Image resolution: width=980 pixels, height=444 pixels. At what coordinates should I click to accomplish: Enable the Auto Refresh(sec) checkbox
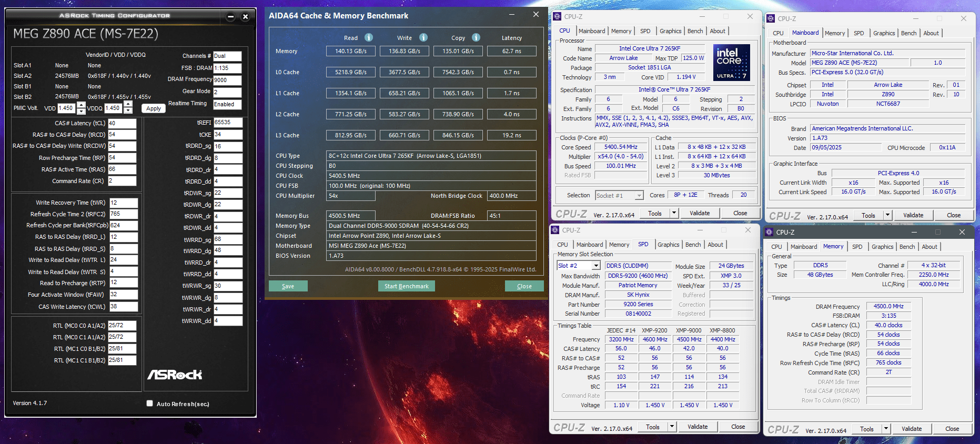coord(150,403)
